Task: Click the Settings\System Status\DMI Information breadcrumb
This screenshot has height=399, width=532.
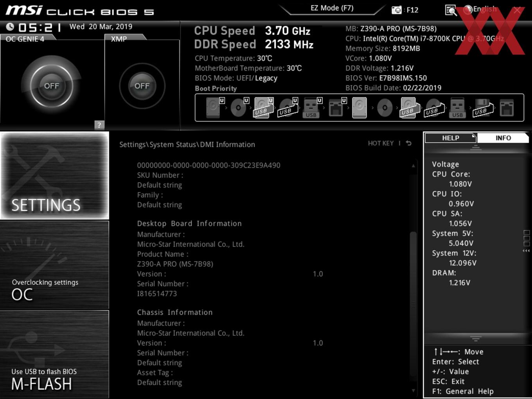Action: [187, 144]
